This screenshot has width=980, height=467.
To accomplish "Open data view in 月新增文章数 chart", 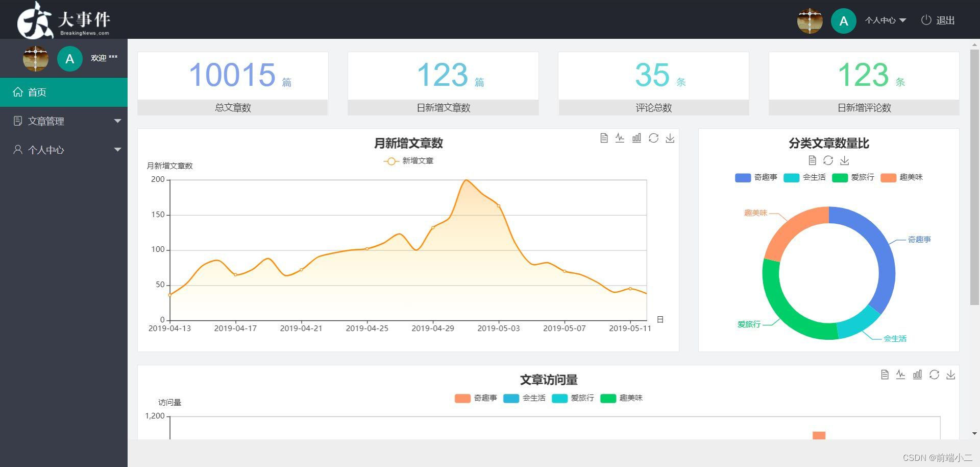I will (x=604, y=138).
